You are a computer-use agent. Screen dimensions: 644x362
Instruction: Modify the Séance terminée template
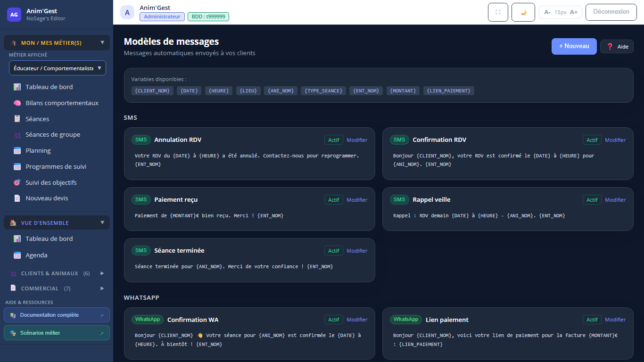tap(357, 251)
